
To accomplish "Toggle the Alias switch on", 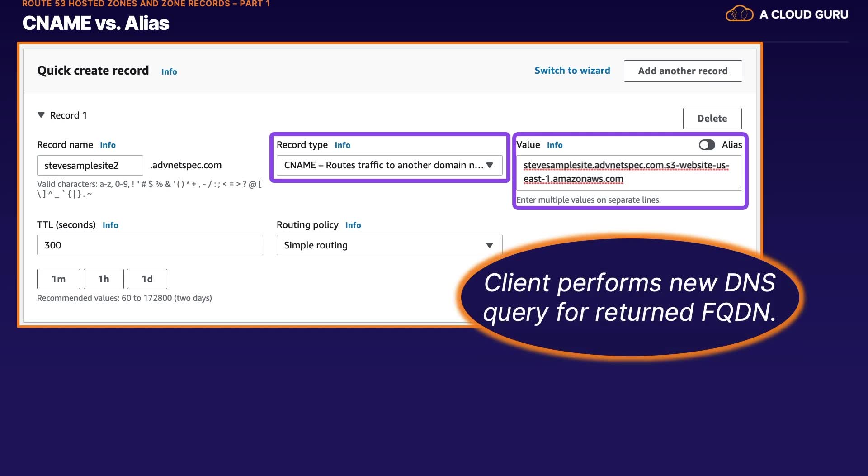I will (707, 145).
